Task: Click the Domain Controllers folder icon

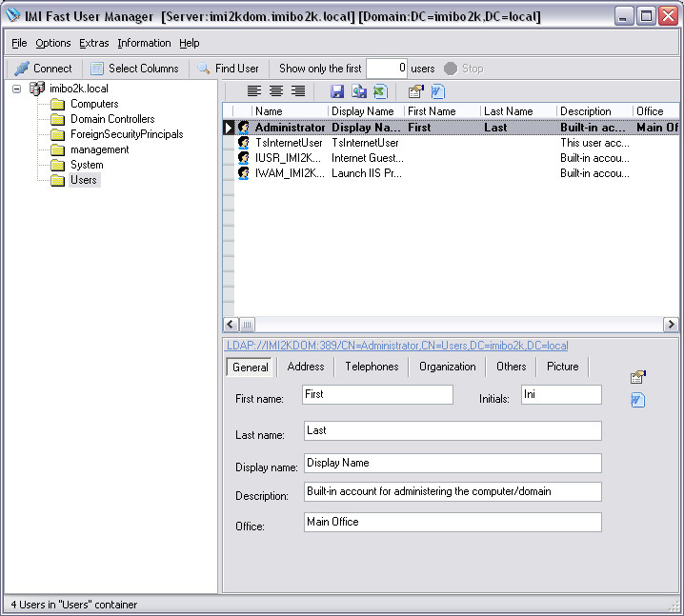Action: [57, 119]
